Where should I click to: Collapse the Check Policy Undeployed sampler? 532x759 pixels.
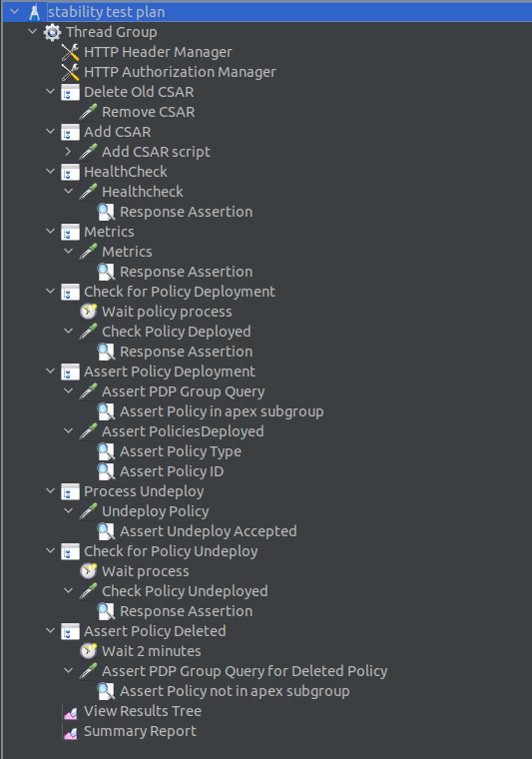pos(68,590)
